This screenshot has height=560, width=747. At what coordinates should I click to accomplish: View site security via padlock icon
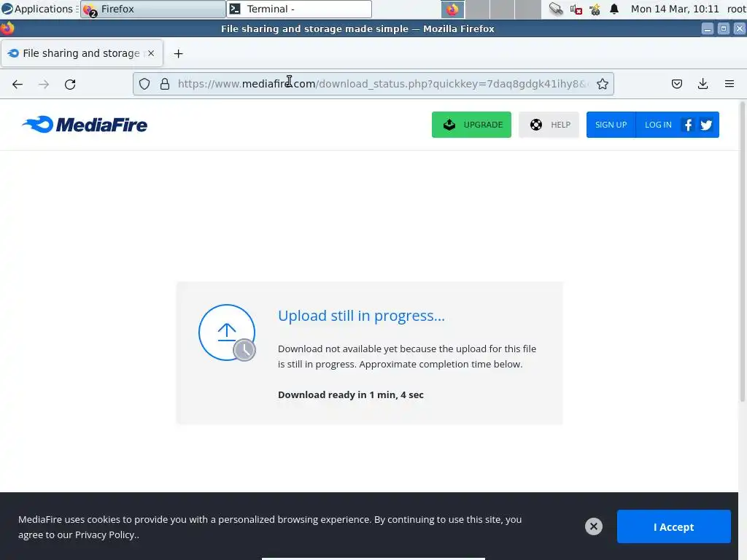165,84
